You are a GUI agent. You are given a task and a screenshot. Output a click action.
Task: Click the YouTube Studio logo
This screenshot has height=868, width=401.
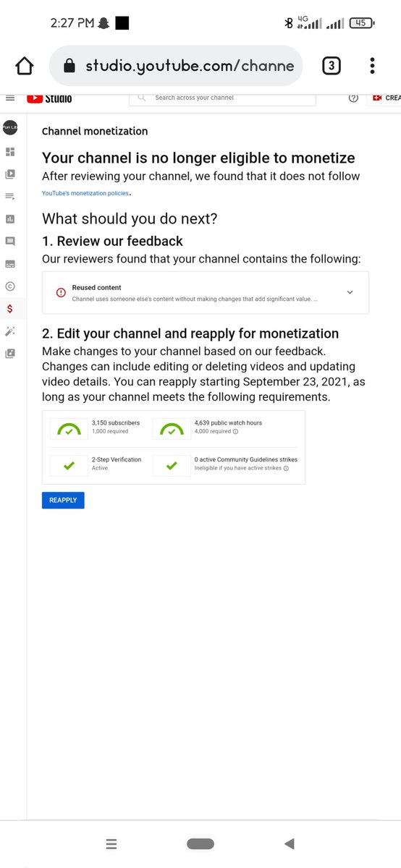49,98
